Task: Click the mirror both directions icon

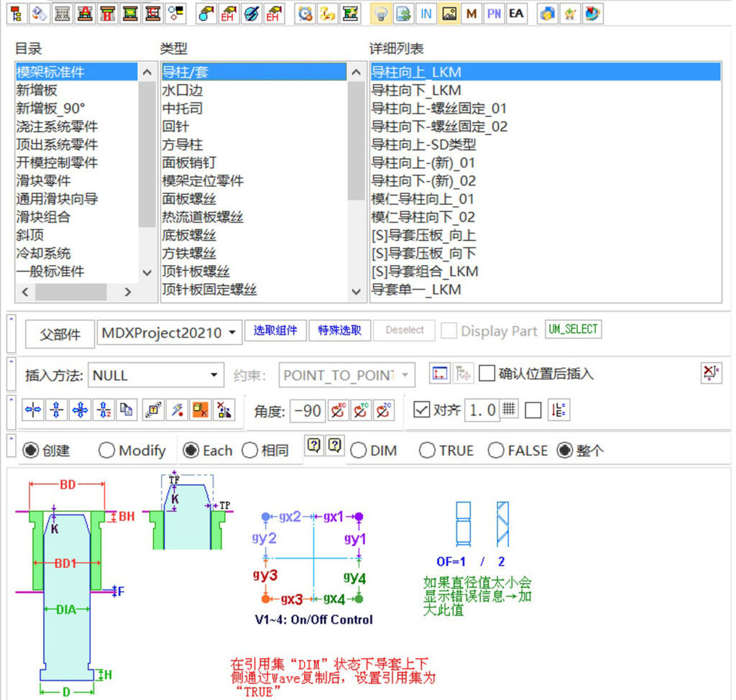Action: coord(80,410)
